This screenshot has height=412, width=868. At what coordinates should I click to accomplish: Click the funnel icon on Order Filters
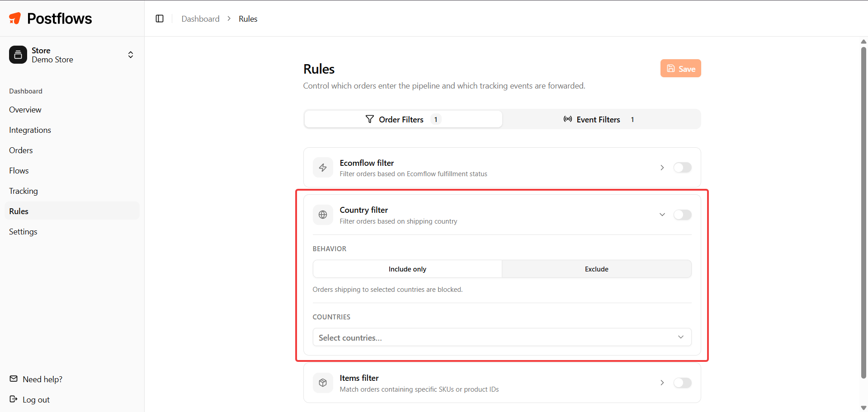[x=370, y=119]
